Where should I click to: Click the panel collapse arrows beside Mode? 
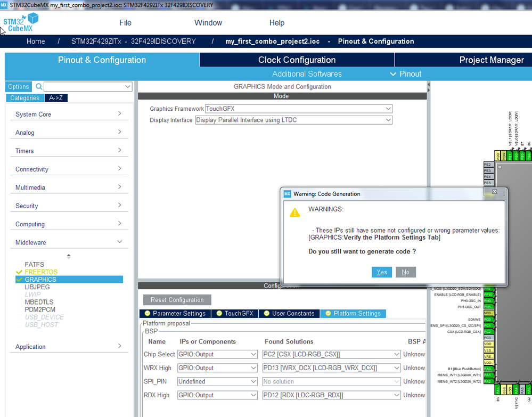click(x=429, y=87)
